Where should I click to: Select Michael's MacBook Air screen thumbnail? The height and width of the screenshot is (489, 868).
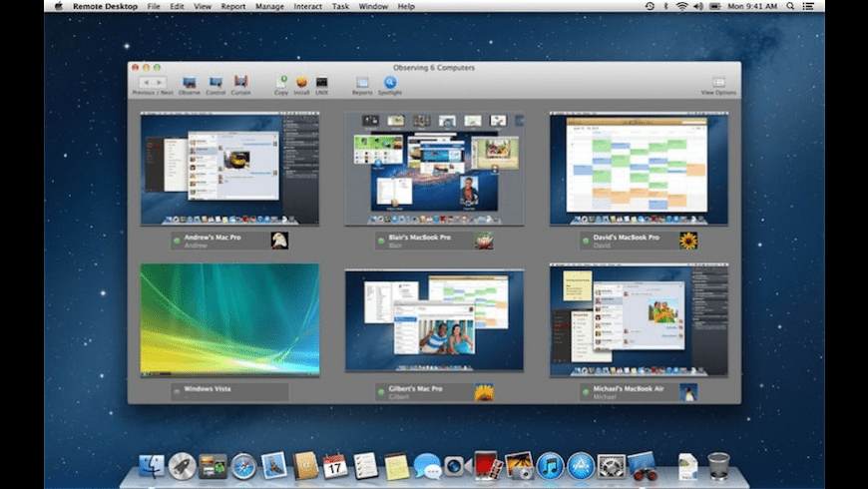pos(639,320)
